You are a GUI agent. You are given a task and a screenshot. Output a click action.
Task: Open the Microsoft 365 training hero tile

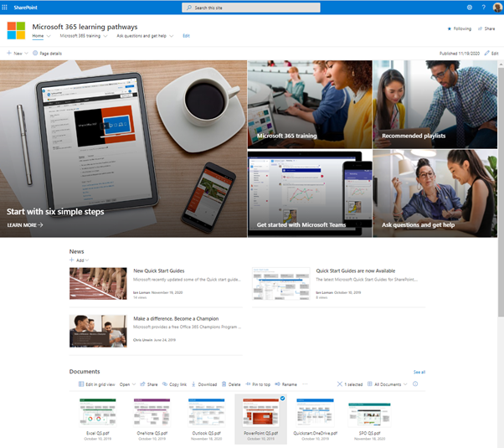(310, 104)
